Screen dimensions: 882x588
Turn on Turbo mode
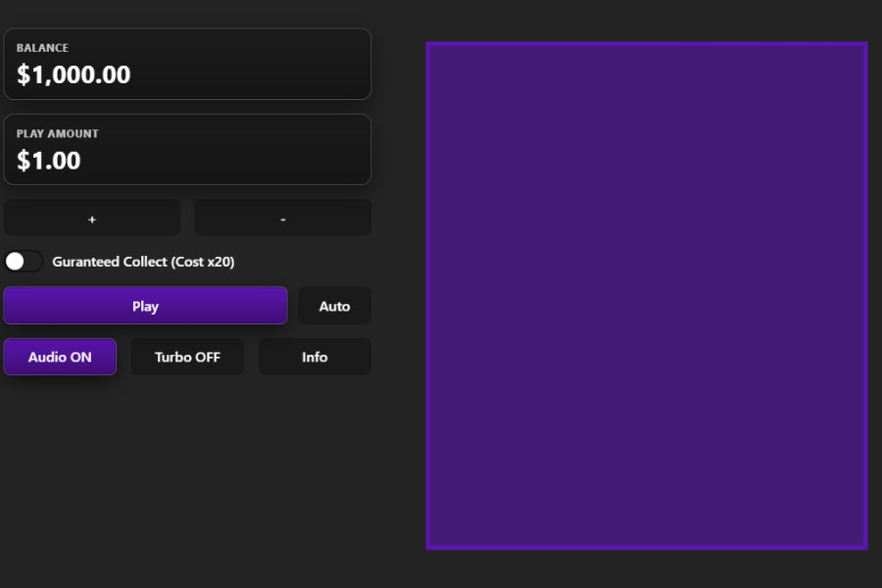click(187, 357)
